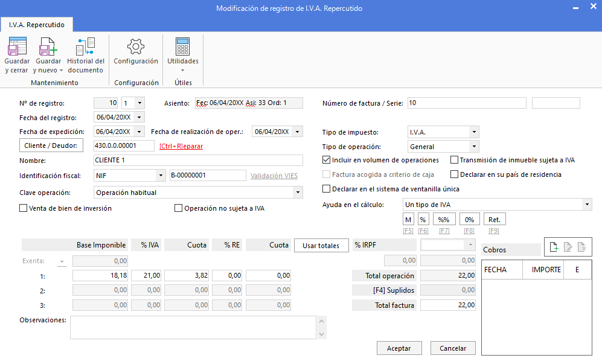The height and width of the screenshot is (364, 602).
Task: Open the Nº de registro series dropdown
Action: click(x=139, y=103)
